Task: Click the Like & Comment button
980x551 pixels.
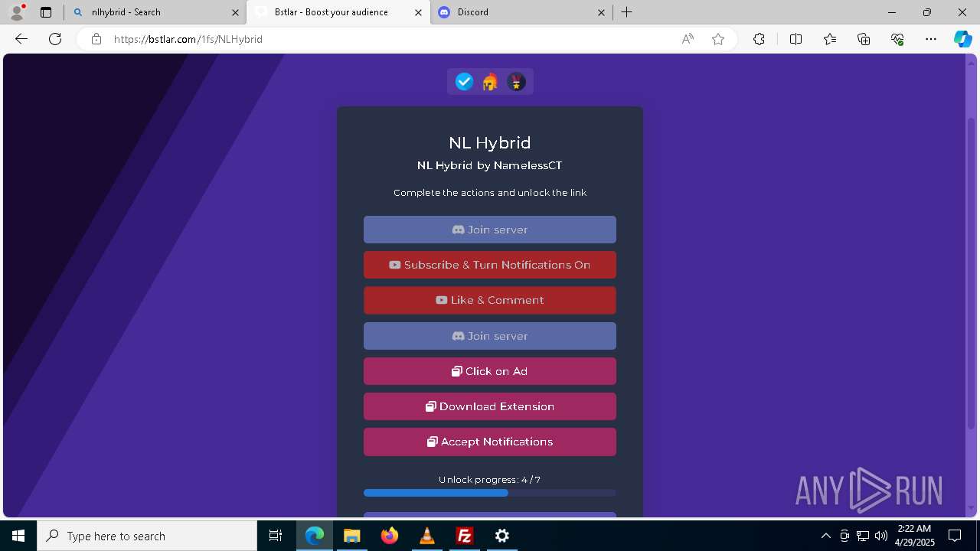Action: click(x=490, y=300)
